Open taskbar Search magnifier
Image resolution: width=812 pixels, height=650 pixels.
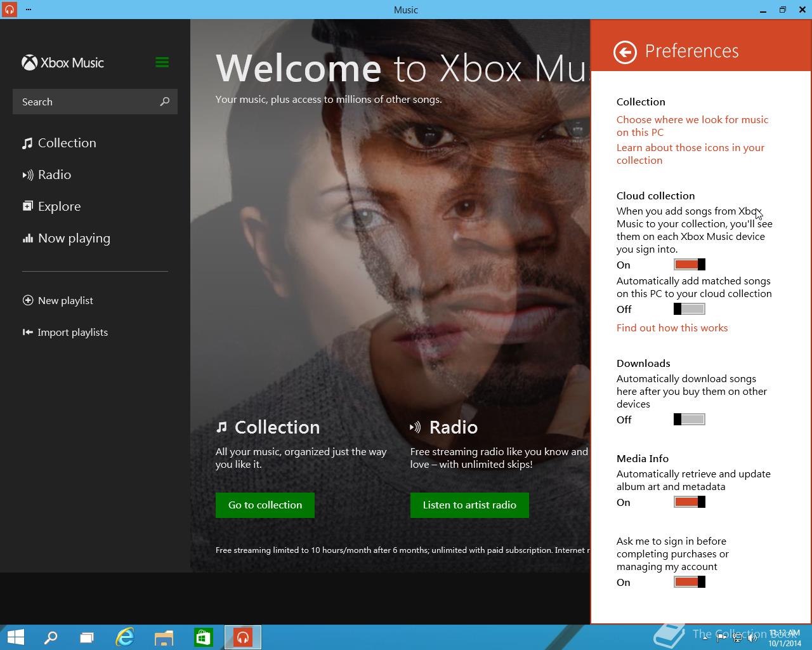(x=51, y=637)
